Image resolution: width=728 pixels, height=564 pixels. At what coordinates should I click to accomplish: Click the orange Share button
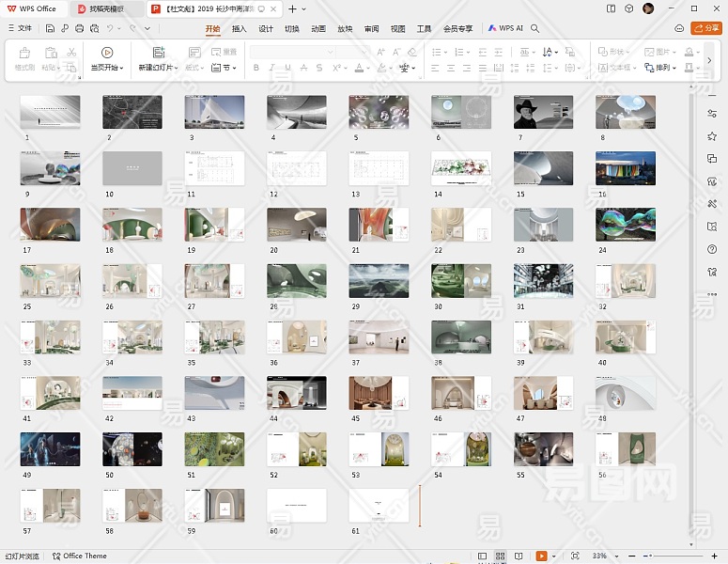point(706,29)
